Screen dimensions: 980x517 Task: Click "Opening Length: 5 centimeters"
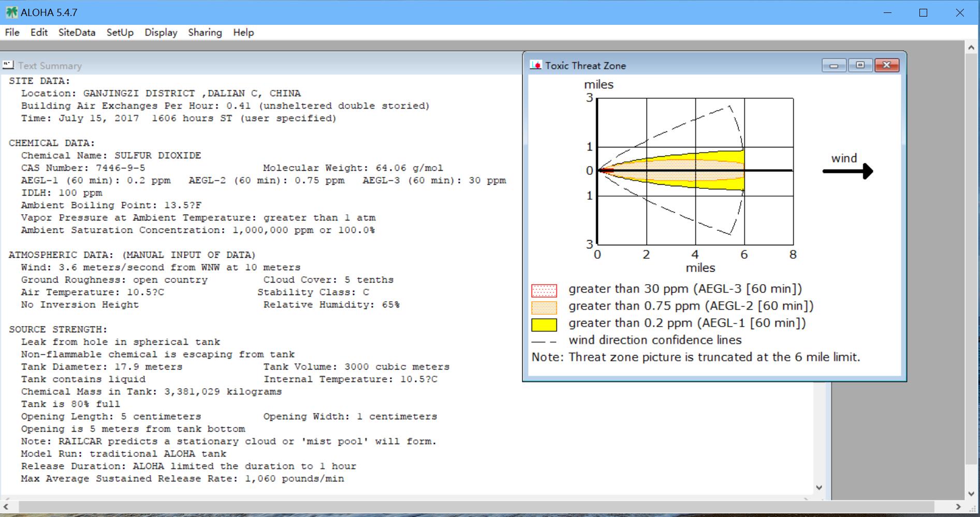111,417
